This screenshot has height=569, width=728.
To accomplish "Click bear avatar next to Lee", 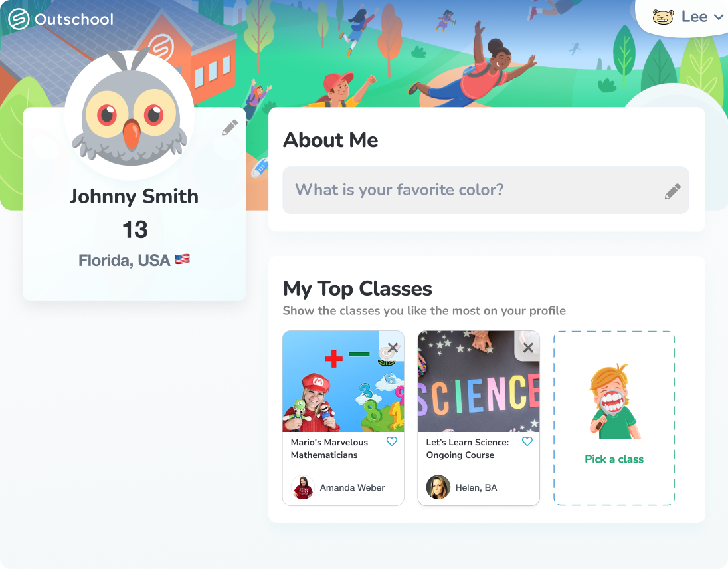I will coord(662,17).
